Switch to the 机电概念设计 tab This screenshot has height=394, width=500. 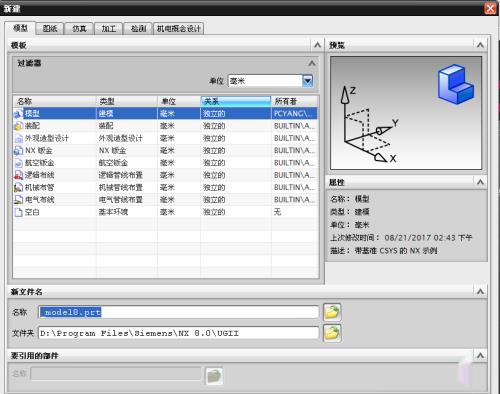[179, 29]
